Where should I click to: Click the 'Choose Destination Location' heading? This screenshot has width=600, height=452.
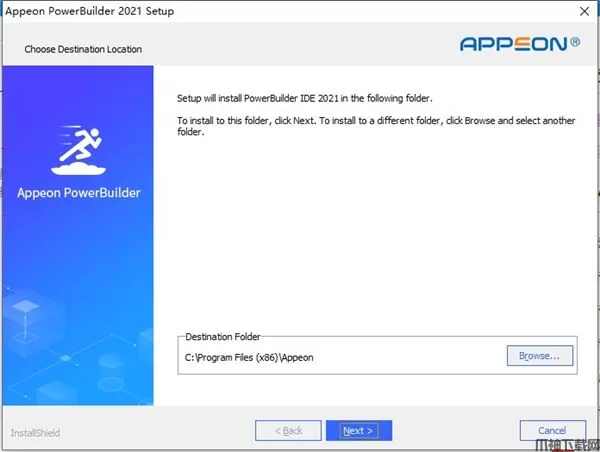click(x=83, y=49)
